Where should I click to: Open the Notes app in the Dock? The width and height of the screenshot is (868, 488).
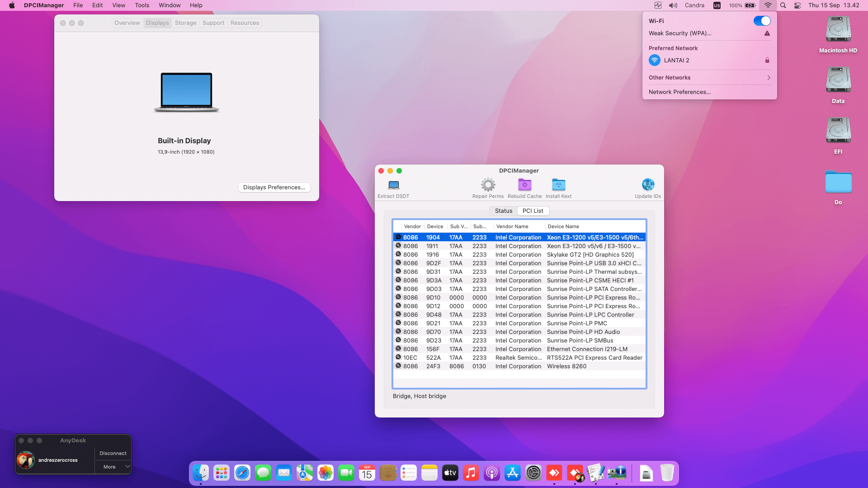(429, 473)
